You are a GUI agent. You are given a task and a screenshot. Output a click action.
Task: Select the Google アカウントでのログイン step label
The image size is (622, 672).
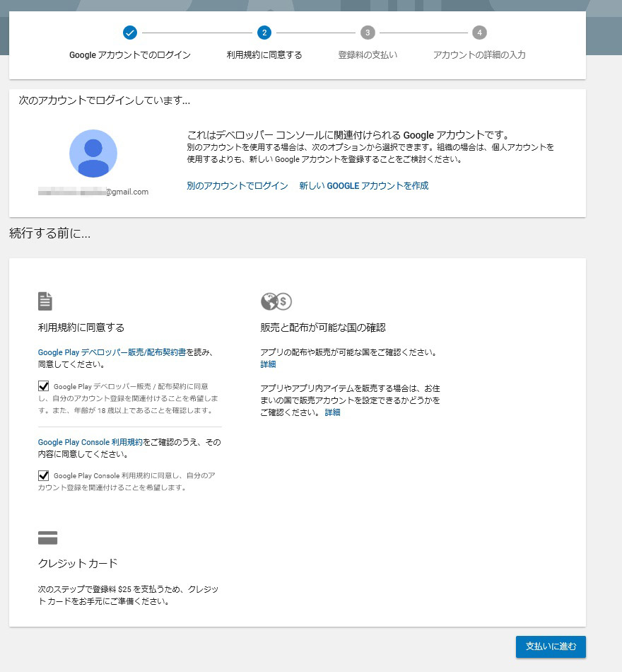click(x=130, y=55)
